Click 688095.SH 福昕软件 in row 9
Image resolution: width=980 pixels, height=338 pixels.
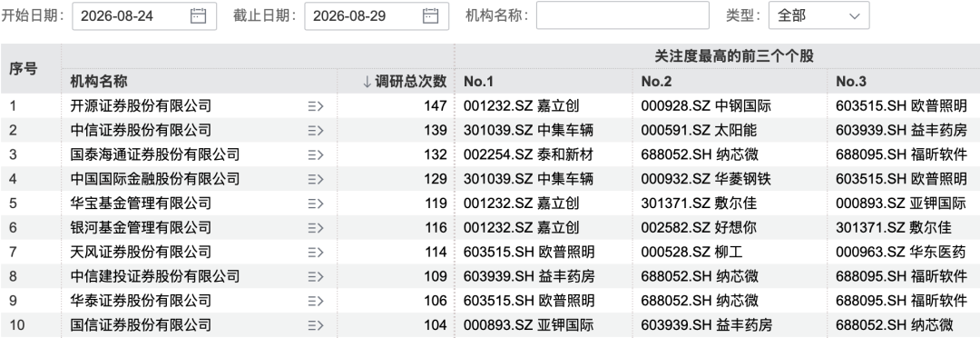pos(901,301)
